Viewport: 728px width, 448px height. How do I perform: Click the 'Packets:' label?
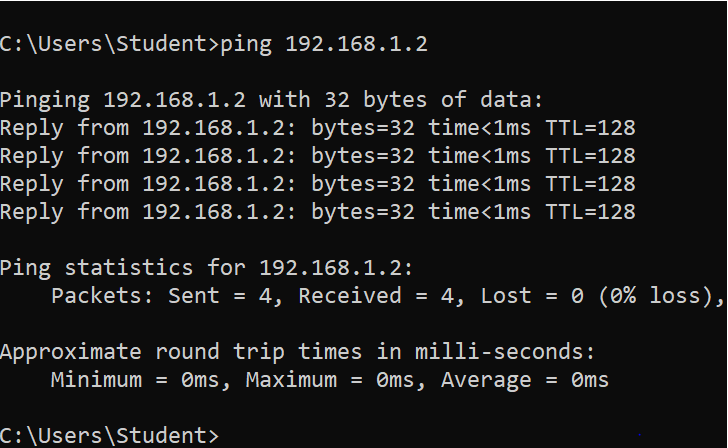[102, 296]
